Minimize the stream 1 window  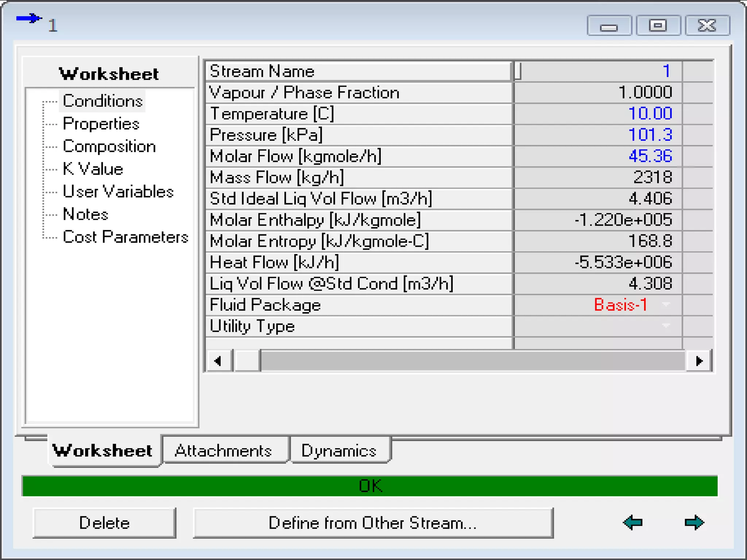(x=609, y=26)
